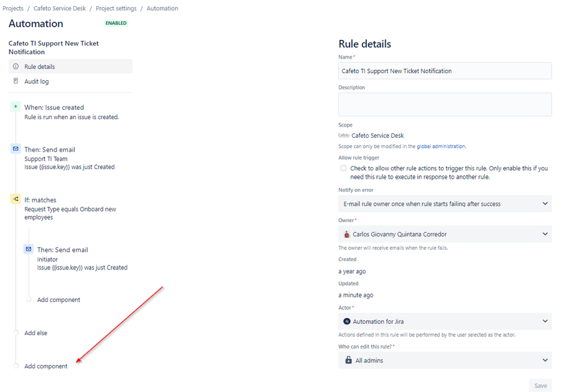The width and height of the screenshot is (562, 392).
Task: Click the lock icon beside All admins
Action: [347, 360]
